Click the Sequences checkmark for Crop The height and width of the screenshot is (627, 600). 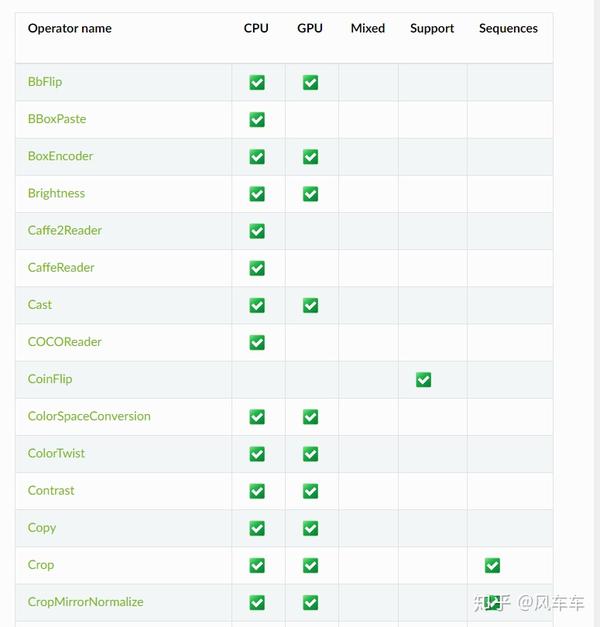pyautogui.click(x=492, y=566)
